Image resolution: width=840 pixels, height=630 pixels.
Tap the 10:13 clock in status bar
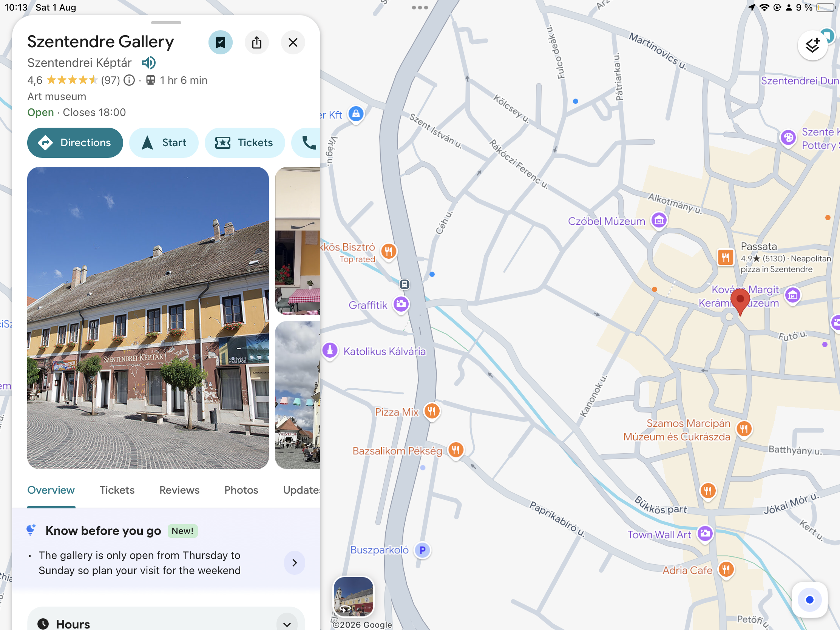click(16, 8)
